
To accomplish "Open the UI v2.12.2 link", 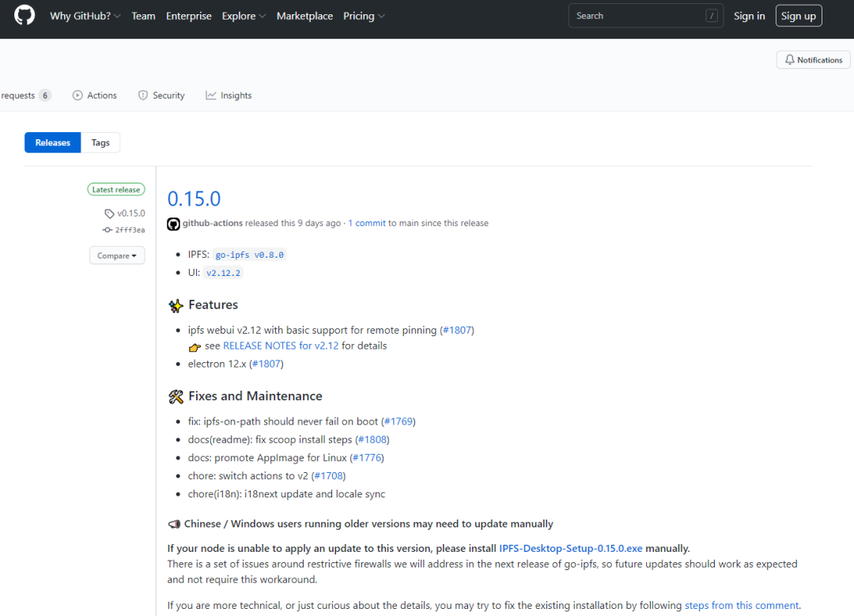I will tap(223, 273).
